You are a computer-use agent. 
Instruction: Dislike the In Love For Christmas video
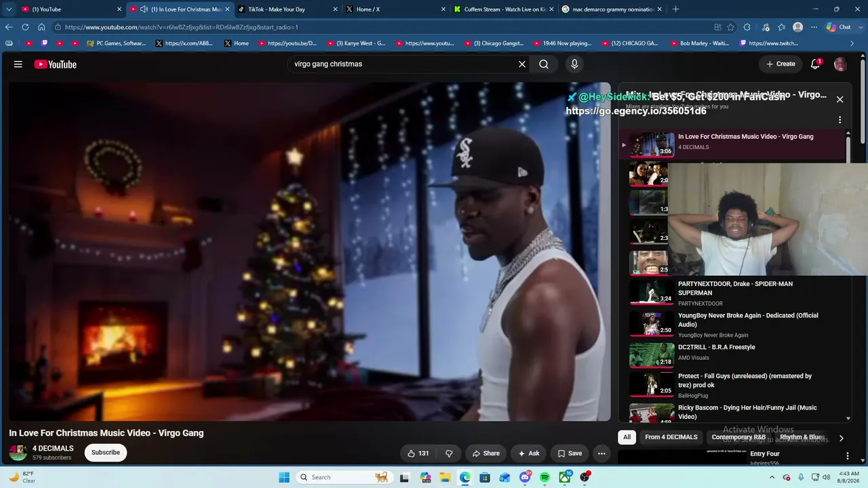[449, 453]
